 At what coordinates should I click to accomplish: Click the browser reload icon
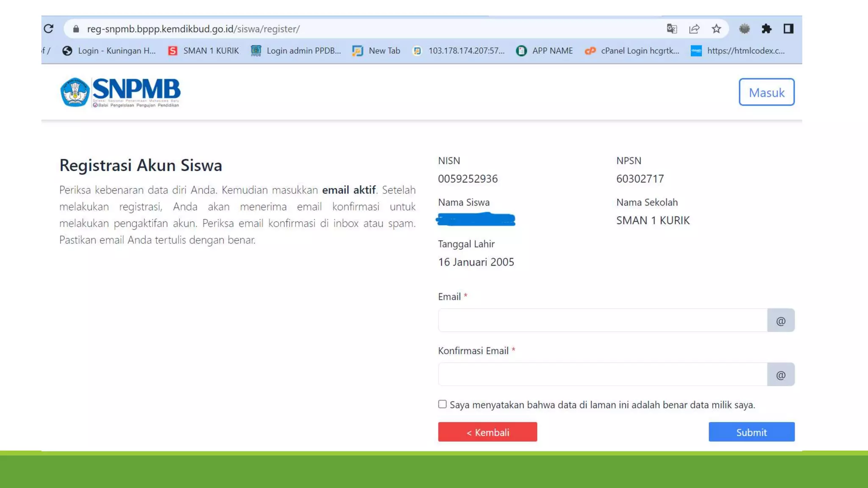point(49,29)
